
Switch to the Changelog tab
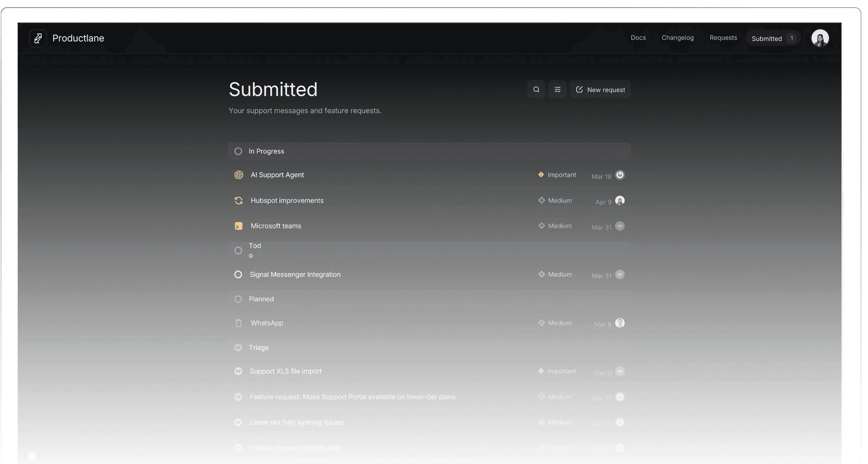(677, 38)
